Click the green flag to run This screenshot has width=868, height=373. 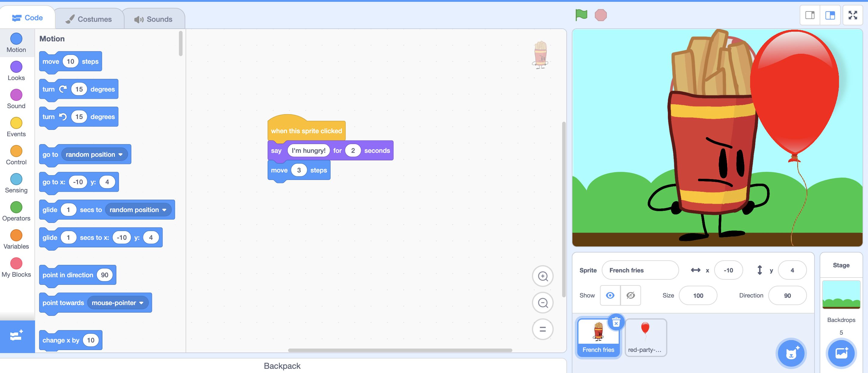(x=581, y=15)
